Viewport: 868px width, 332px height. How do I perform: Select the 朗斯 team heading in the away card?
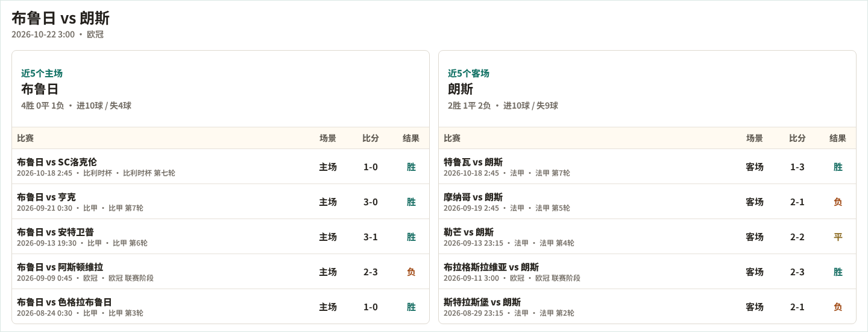coord(461,89)
